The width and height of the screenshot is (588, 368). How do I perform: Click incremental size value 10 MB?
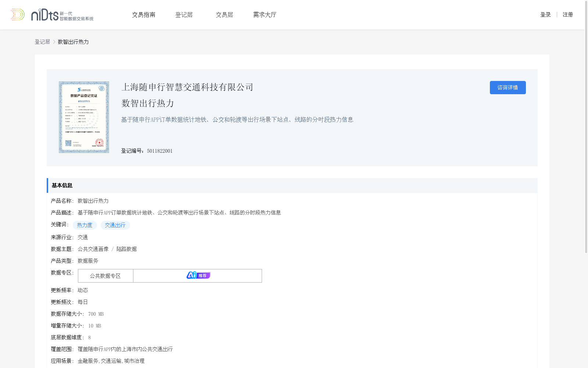tap(94, 326)
